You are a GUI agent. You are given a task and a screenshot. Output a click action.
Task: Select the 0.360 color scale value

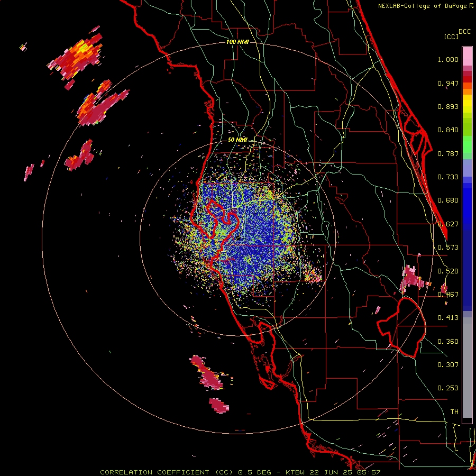(x=448, y=342)
